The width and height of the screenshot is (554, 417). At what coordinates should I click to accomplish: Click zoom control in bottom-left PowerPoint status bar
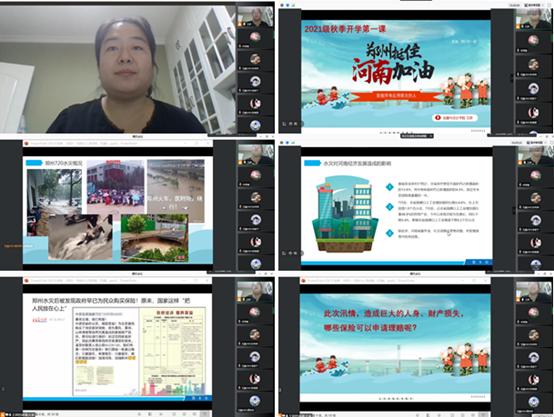pos(204,414)
